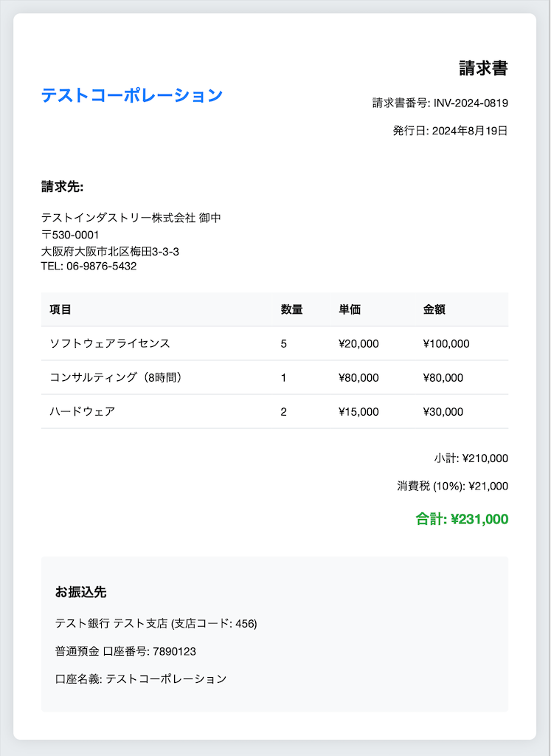The width and height of the screenshot is (551, 756).
Task: Select the account number 7890123 line
Action: (125, 651)
